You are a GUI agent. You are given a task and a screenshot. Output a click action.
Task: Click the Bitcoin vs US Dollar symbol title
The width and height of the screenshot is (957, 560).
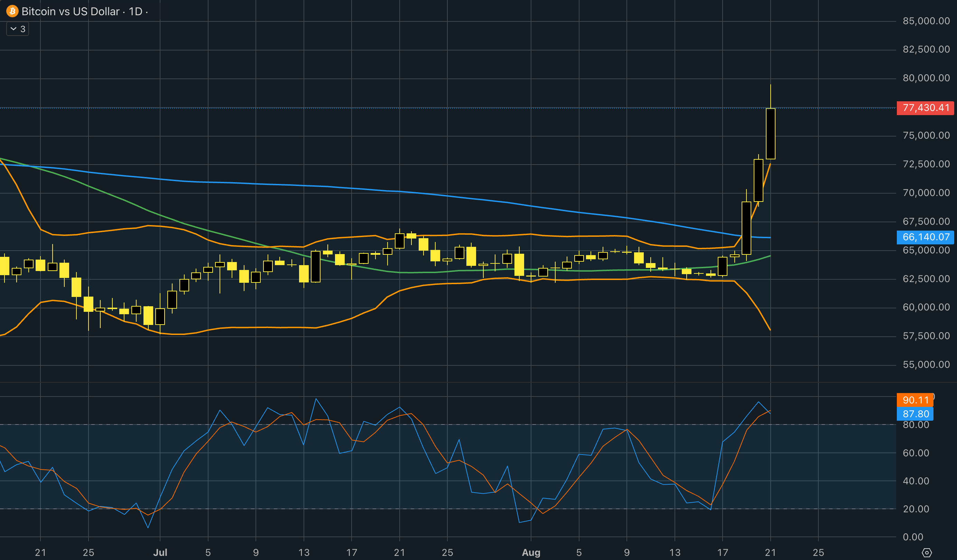coord(70,11)
